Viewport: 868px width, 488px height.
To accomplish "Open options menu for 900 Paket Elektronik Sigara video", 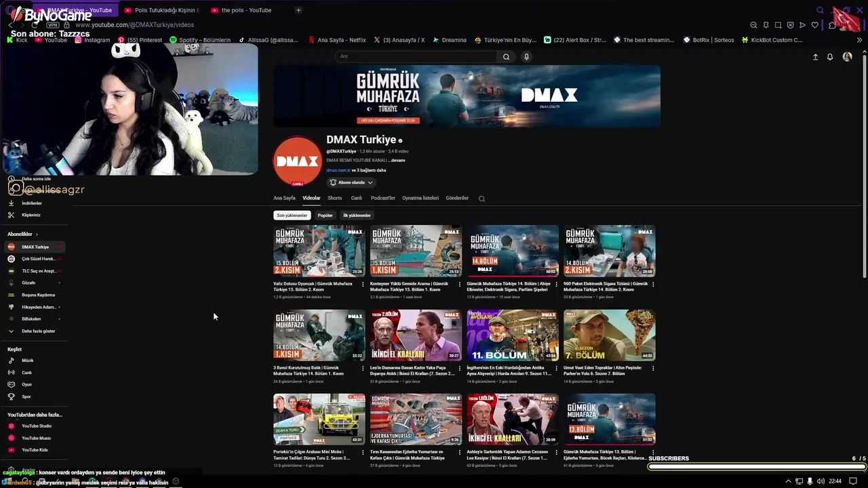I will pyautogui.click(x=653, y=285).
